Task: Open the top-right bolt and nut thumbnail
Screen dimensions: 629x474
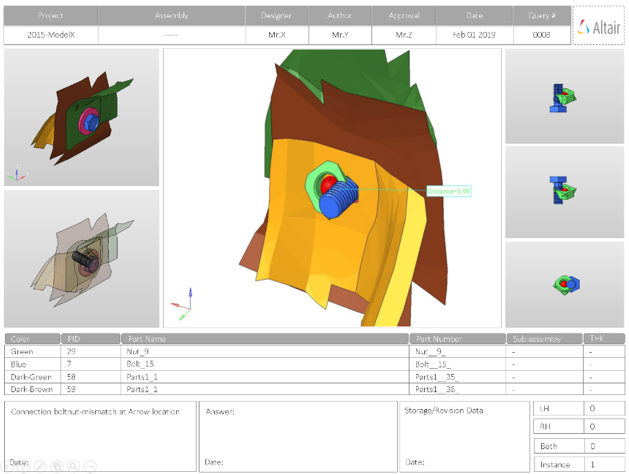Action: [x=564, y=96]
